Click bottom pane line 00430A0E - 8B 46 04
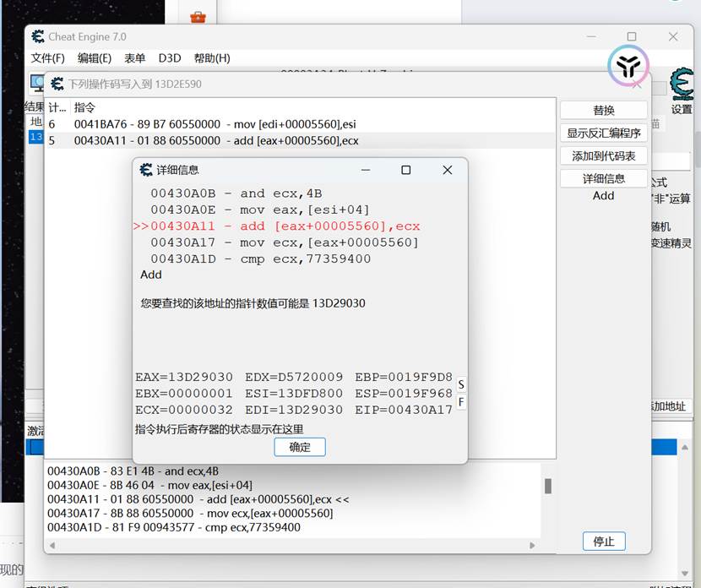The width and height of the screenshot is (701, 588). point(149,485)
